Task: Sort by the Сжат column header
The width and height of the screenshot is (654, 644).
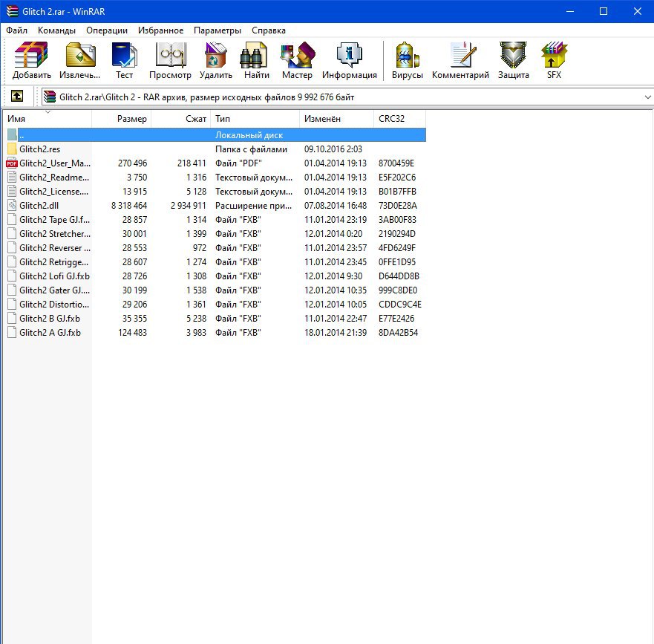Action: tap(181, 119)
